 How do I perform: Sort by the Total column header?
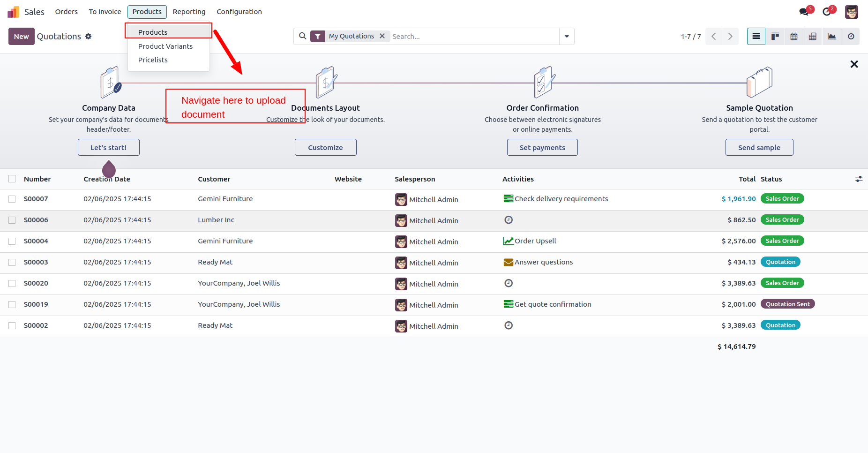click(747, 179)
